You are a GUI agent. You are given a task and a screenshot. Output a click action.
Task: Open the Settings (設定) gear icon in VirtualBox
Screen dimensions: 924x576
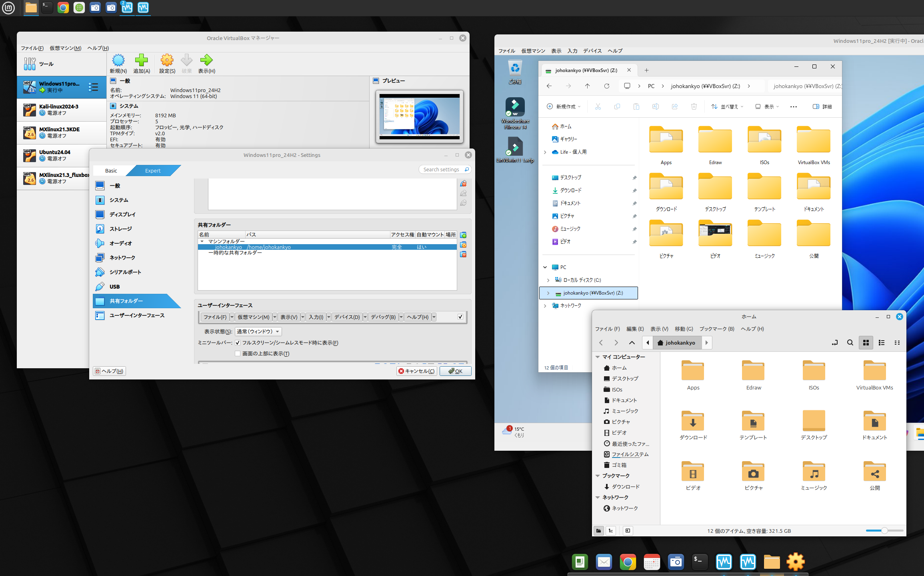(167, 61)
